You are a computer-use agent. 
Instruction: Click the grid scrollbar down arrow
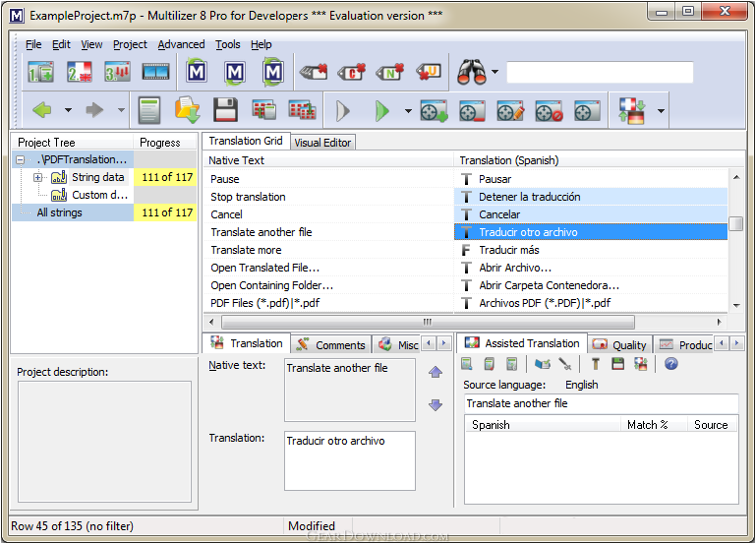pyautogui.click(x=736, y=305)
